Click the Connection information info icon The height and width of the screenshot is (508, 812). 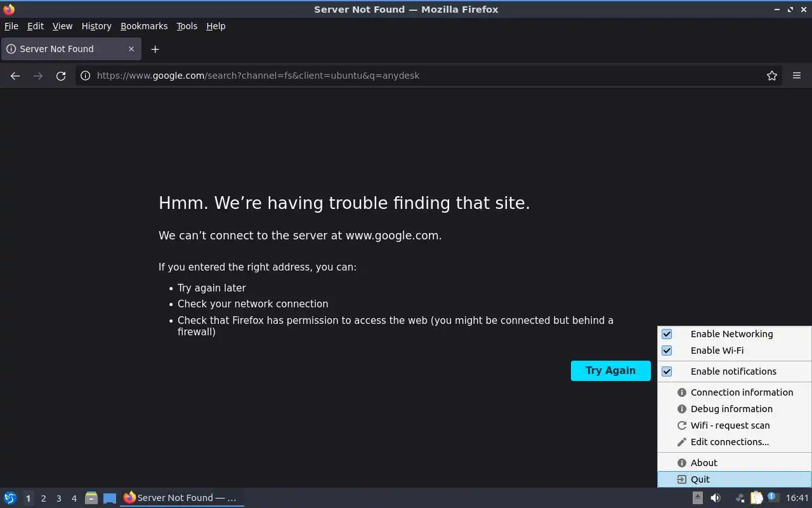(682, 392)
